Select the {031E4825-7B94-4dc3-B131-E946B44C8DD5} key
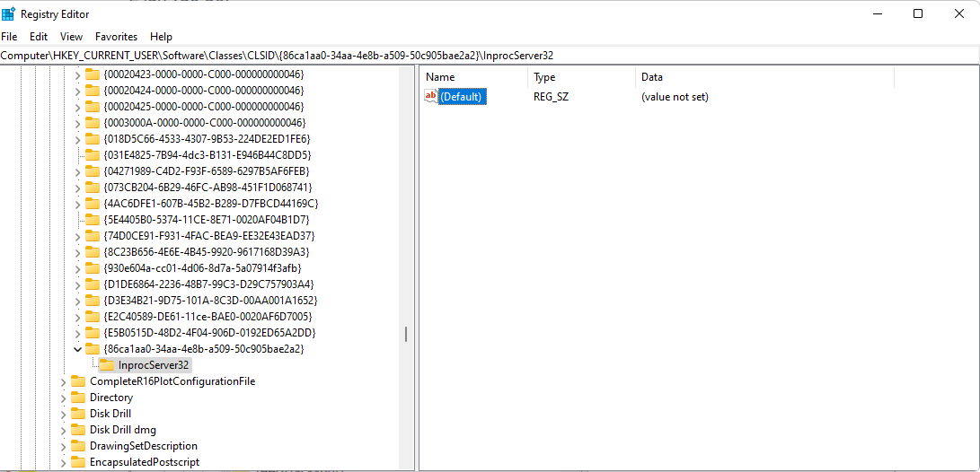This screenshot has height=472, width=980. point(207,155)
